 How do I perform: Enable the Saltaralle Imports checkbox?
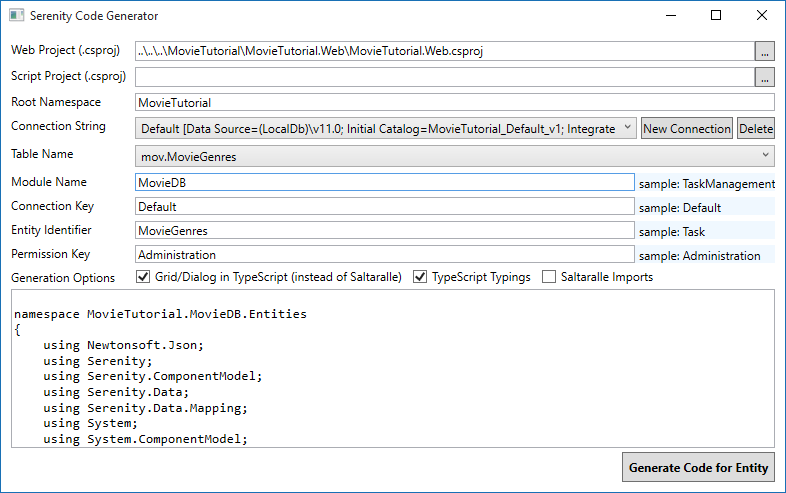point(549,277)
